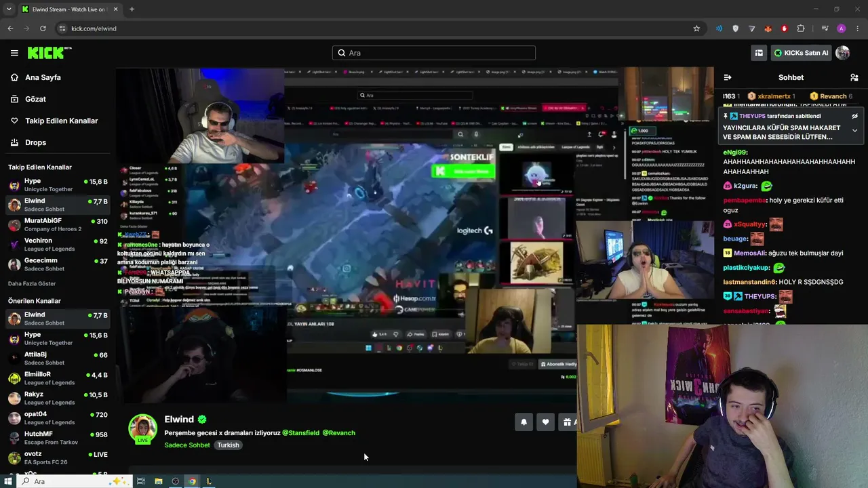View site information icon in address bar
This screenshot has height=488, width=868.
62,28
